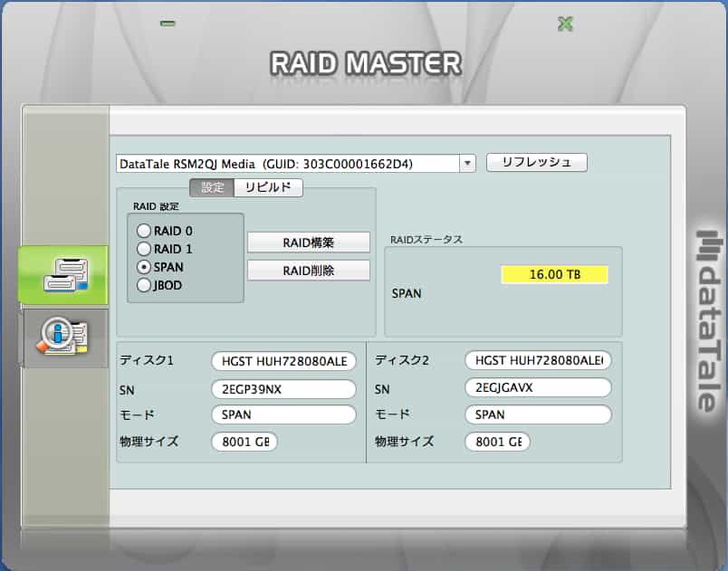Select the RAID 0 radio button
728x571 pixels.
pyautogui.click(x=144, y=231)
